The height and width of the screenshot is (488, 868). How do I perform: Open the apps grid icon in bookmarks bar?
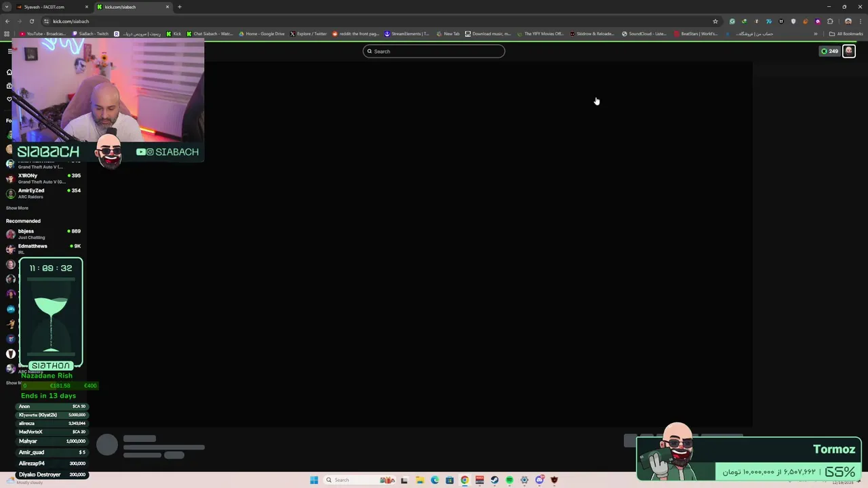pos(7,33)
